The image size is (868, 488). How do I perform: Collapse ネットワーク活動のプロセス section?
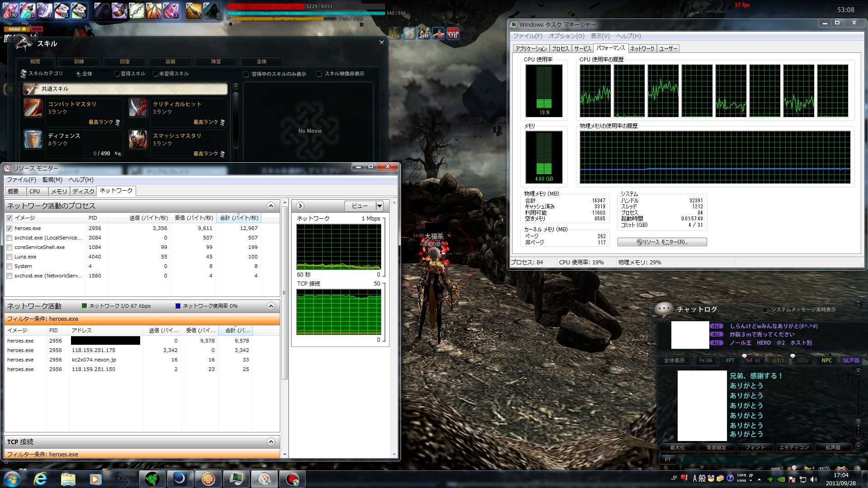(271, 206)
